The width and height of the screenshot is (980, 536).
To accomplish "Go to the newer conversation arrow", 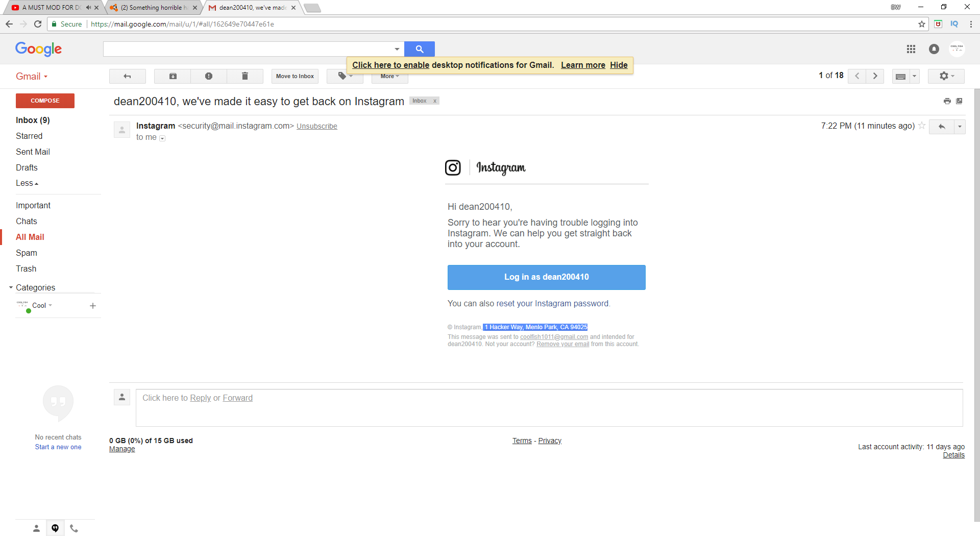I will pyautogui.click(x=857, y=76).
